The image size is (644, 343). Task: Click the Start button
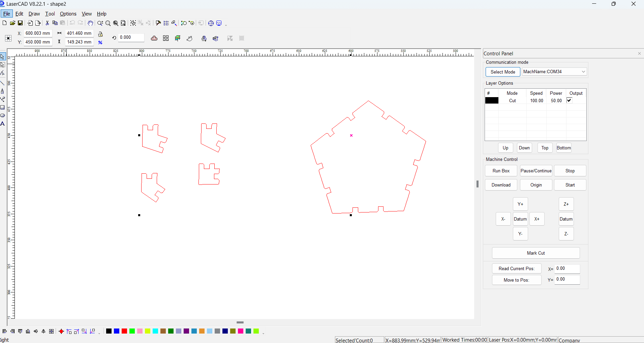click(570, 185)
